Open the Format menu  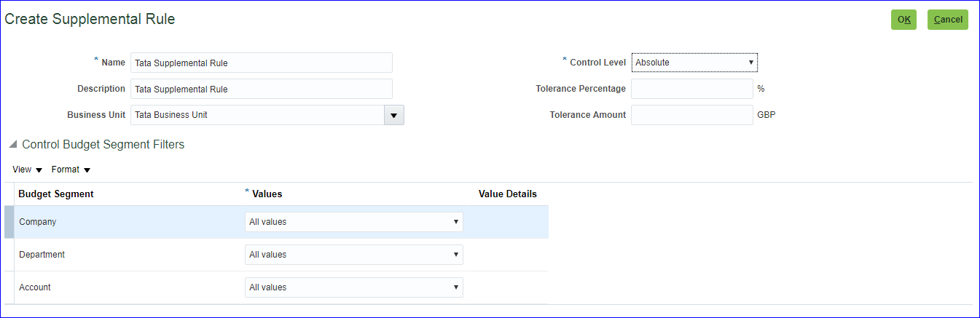click(71, 170)
